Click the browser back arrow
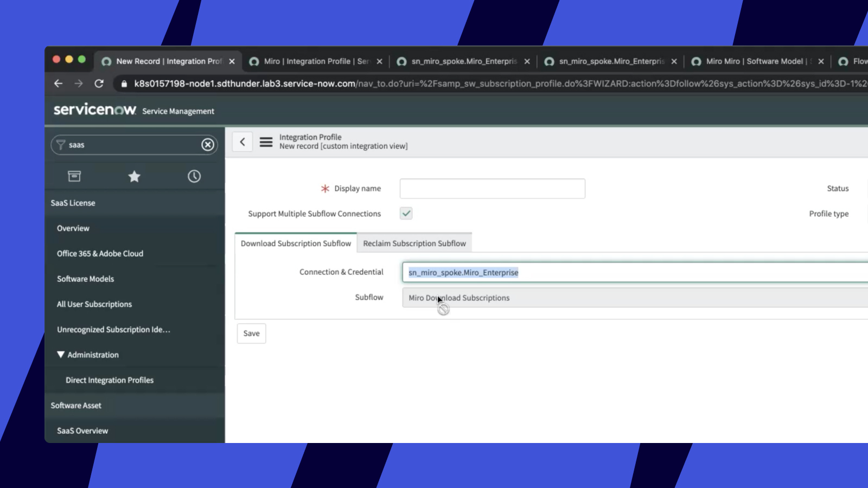This screenshot has height=488, width=868. (59, 84)
